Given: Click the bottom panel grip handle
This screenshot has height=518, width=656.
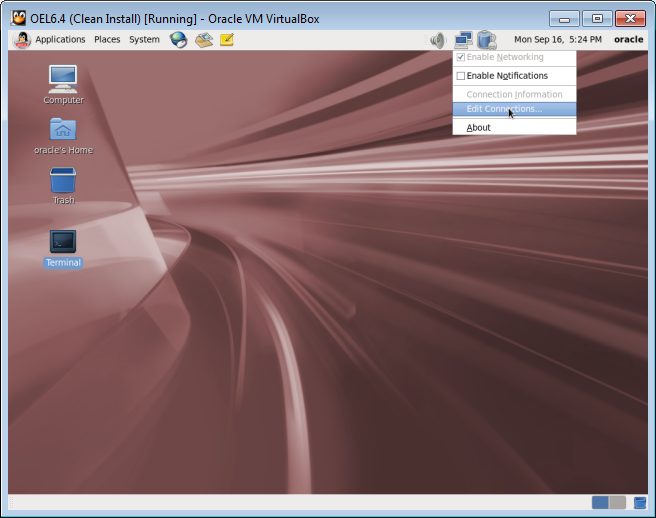Looking at the screenshot, I should pos(11,502).
